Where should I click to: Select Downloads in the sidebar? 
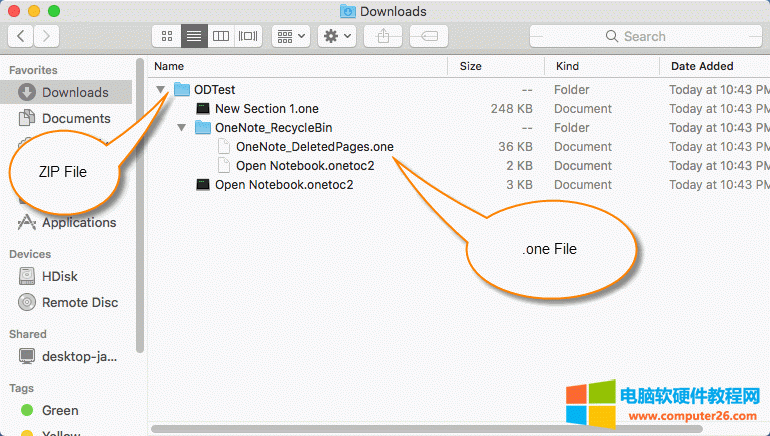pyautogui.click(x=75, y=92)
